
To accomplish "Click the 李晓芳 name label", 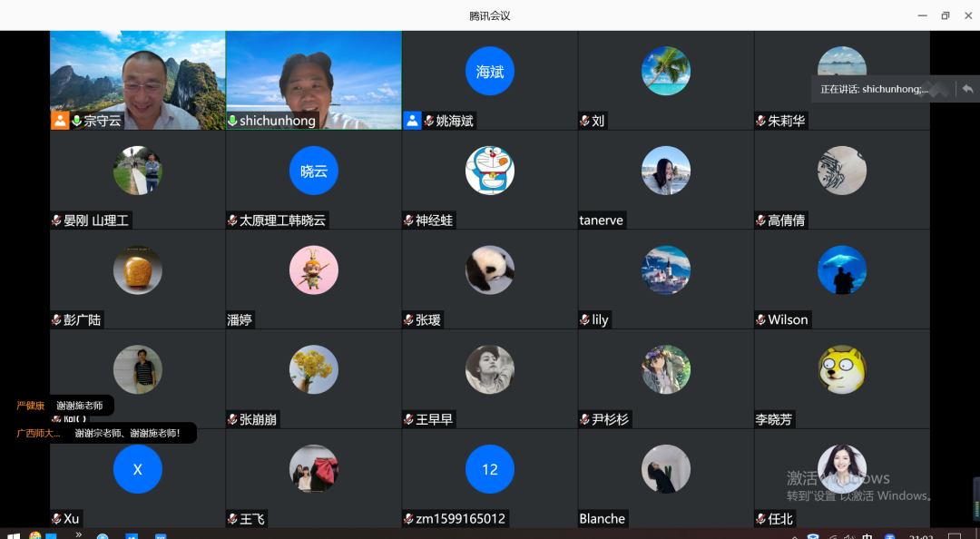I will point(774,419).
